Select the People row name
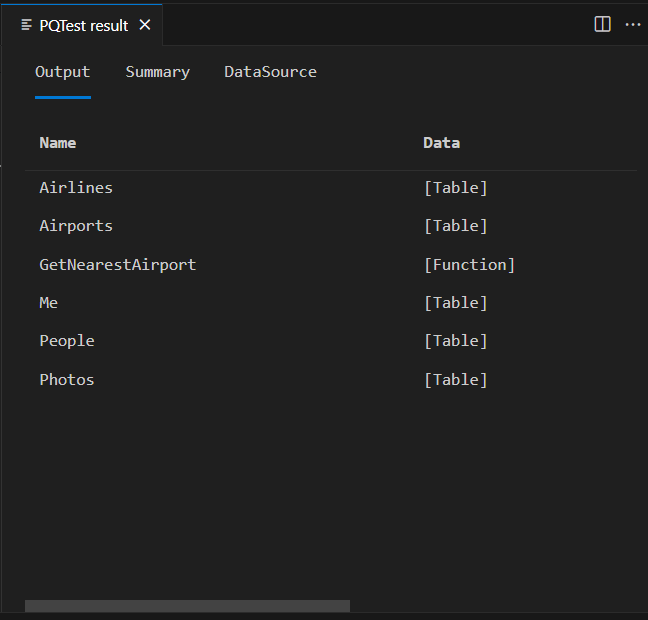This screenshot has height=620, width=648. (x=67, y=341)
